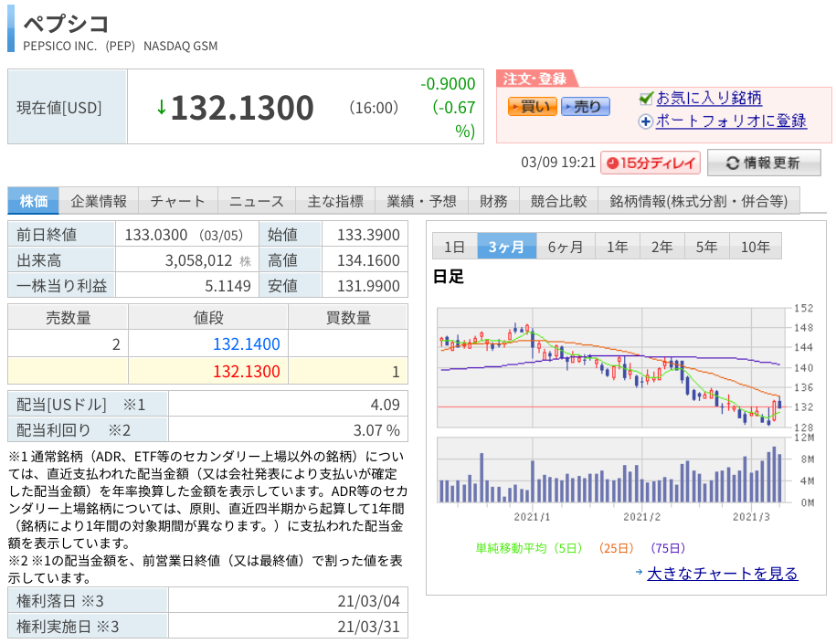The width and height of the screenshot is (836, 644).
Task: Select the 競合比較 tab
Action: click(x=558, y=201)
